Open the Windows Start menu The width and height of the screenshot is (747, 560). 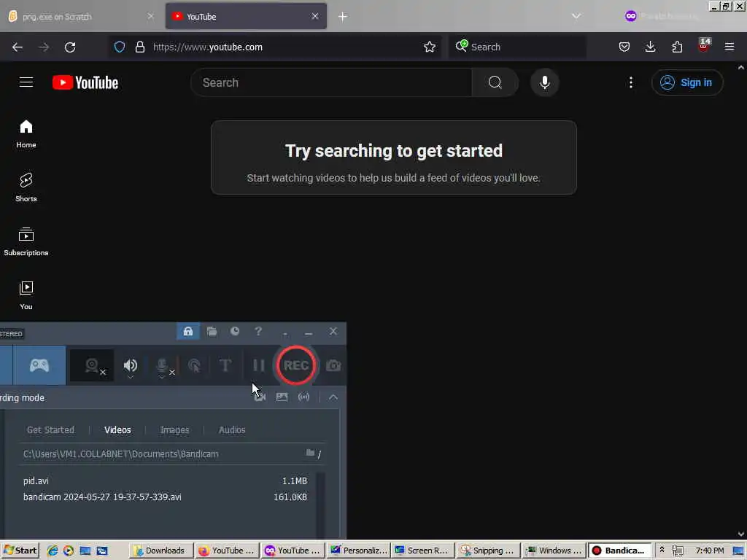[20, 551]
